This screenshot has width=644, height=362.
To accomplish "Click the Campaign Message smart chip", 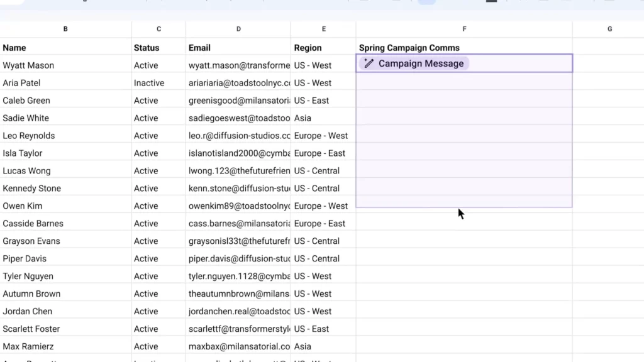I will point(414,63).
